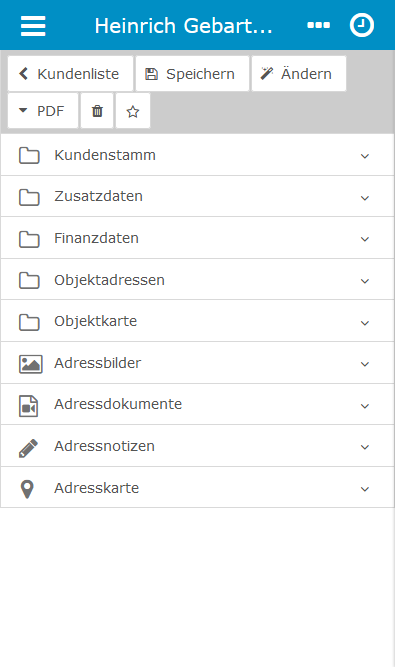Click the Adressnotizen pencil icon
Screen dimensions: 395x667
click(x=28, y=448)
